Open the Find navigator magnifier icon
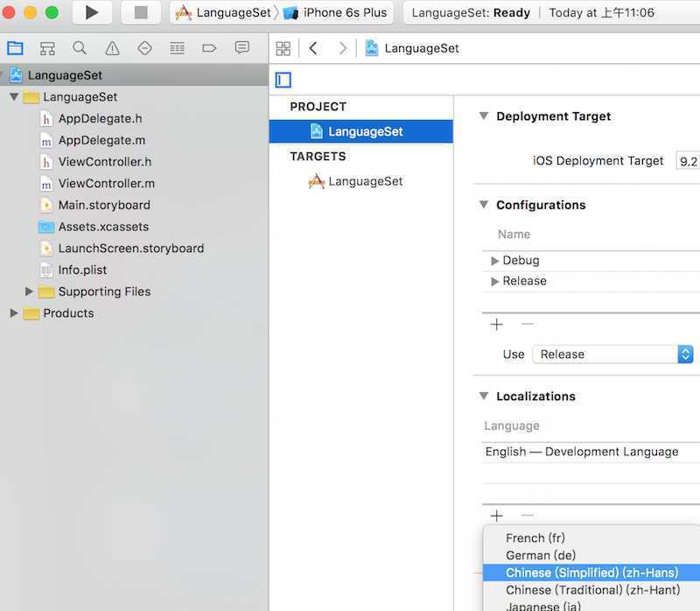 tap(80, 48)
